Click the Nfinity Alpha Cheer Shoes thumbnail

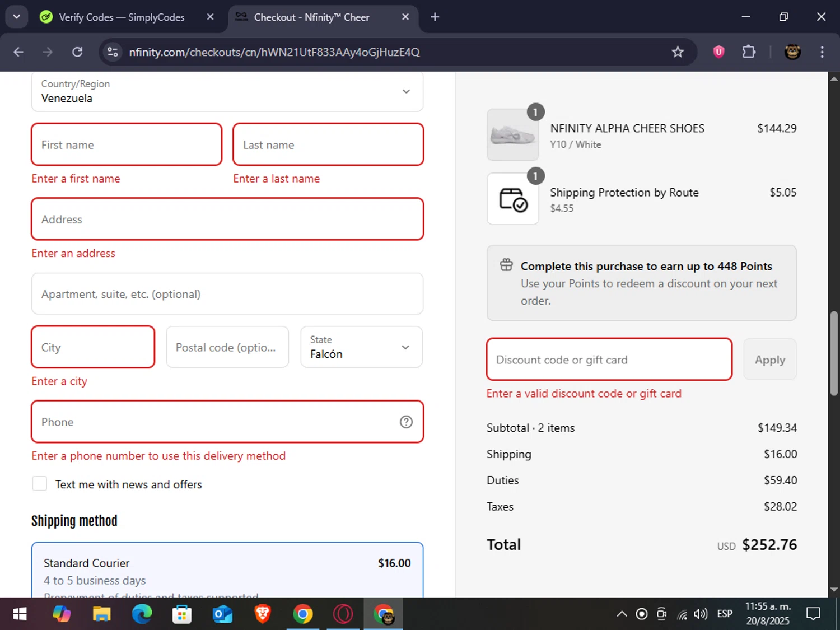coord(513,135)
